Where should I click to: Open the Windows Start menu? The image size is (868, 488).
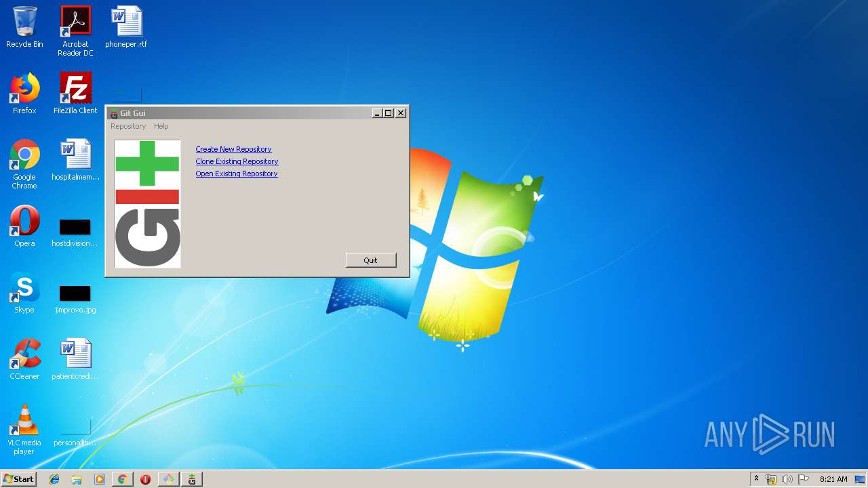(x=19, y=479)
